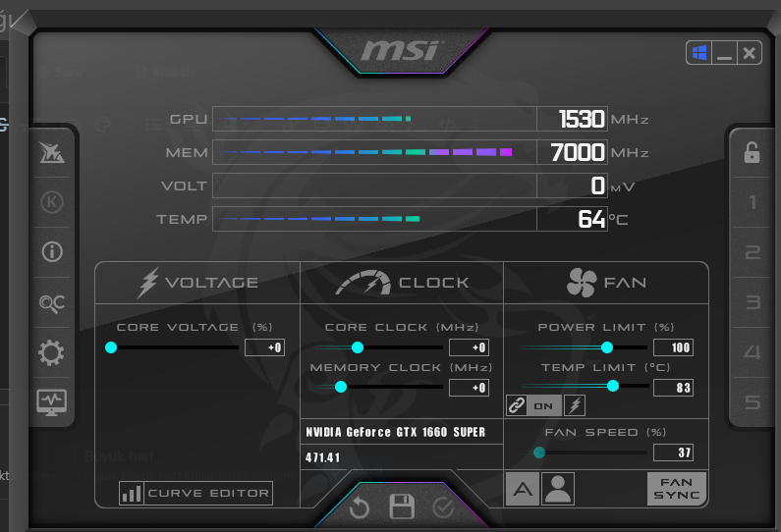Screen dimensions: 781x532
Task: Click the Core Voltage slider handle
Action: tap(111, 347)
